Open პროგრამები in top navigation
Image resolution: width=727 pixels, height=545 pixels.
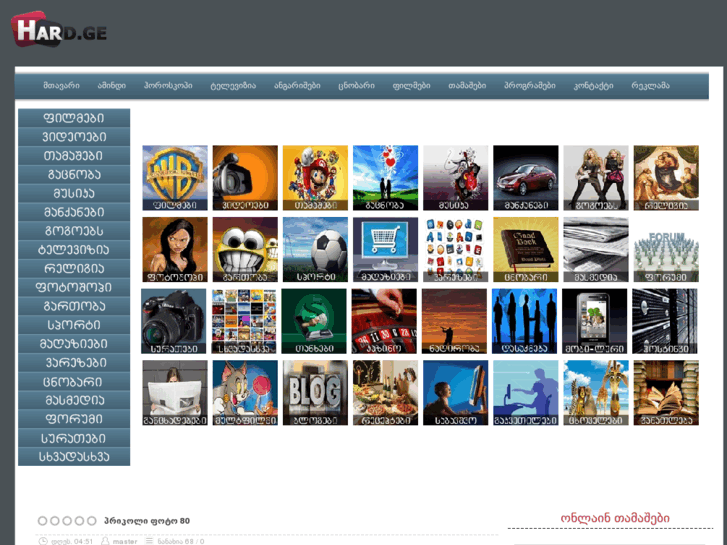point(530,85)
